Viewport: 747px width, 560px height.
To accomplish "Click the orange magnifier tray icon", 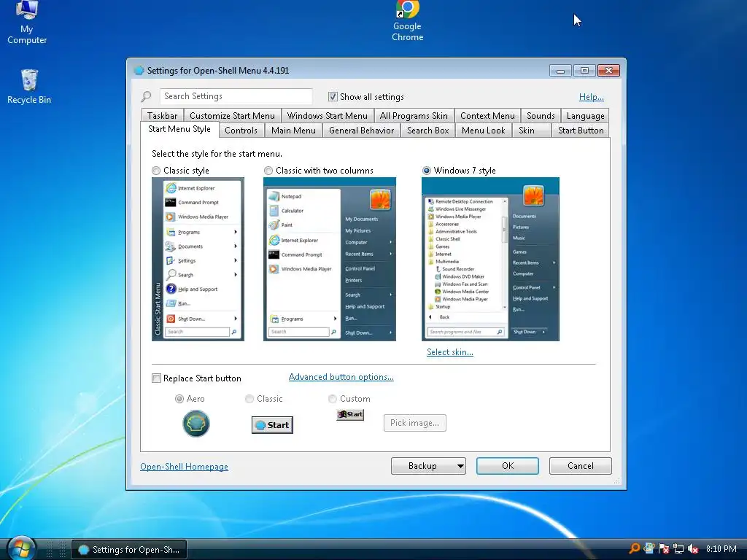I will point(635,548).
